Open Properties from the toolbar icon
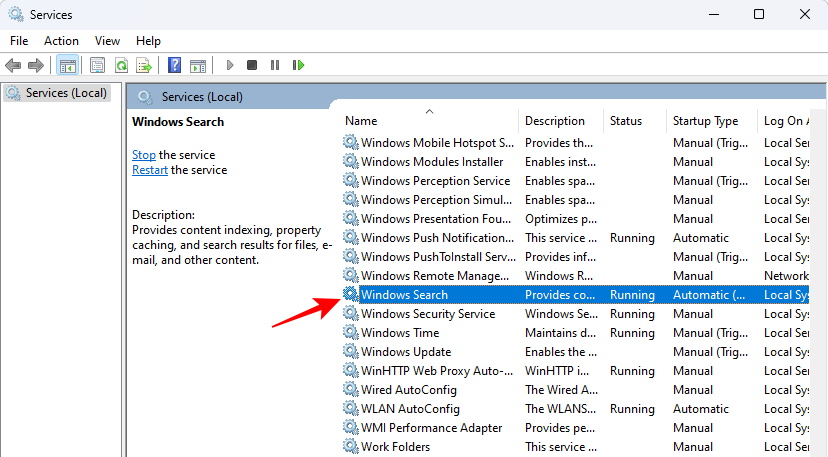The image size is (828, 457). coord(97,66)
